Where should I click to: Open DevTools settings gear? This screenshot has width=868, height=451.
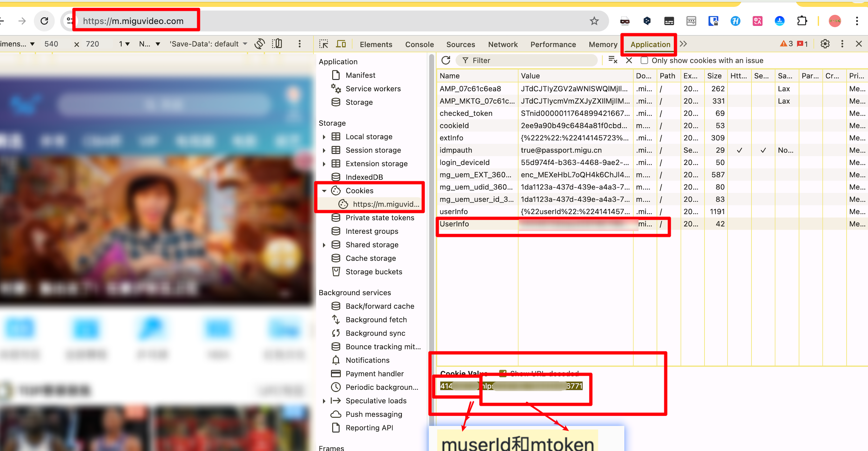[x=825, y=44]
